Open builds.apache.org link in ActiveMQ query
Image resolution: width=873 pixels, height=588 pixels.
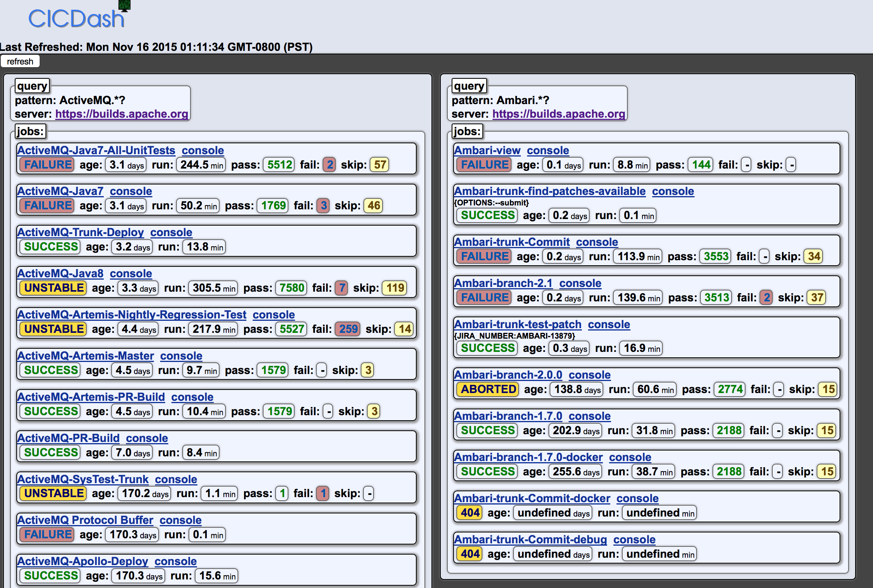[122, 114]
